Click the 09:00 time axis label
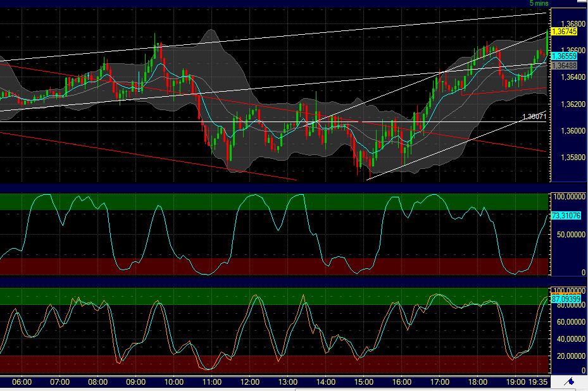This screenshot has width=588, height=391. pos(135,382)
